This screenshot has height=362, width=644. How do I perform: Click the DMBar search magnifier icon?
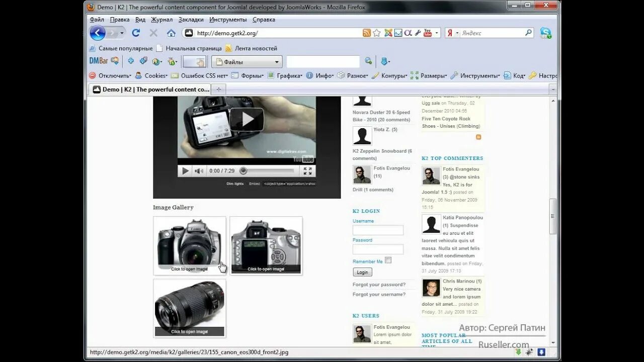[368, 61]
